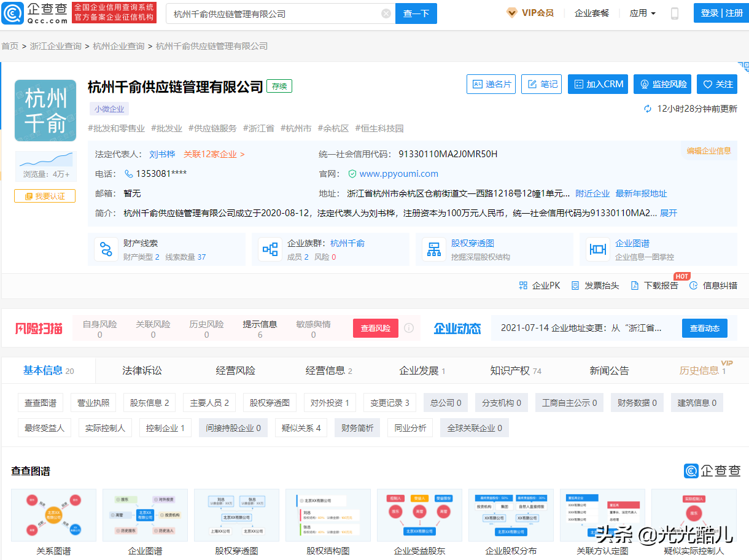Click the 浏览量 trend chart icon
Screen dimensions: 749x560
45,160
